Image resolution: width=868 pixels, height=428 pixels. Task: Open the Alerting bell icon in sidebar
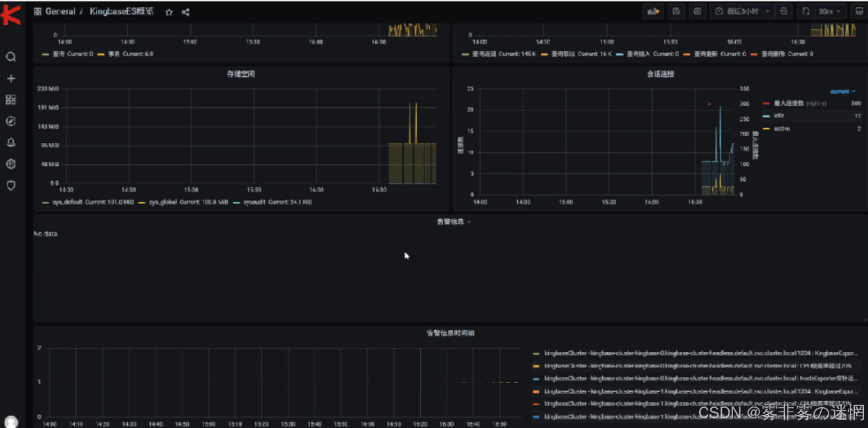click(10, 142)
